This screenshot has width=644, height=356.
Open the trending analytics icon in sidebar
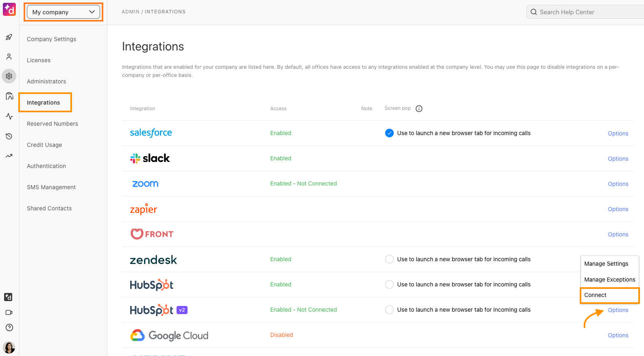click(x=9, y=156)
